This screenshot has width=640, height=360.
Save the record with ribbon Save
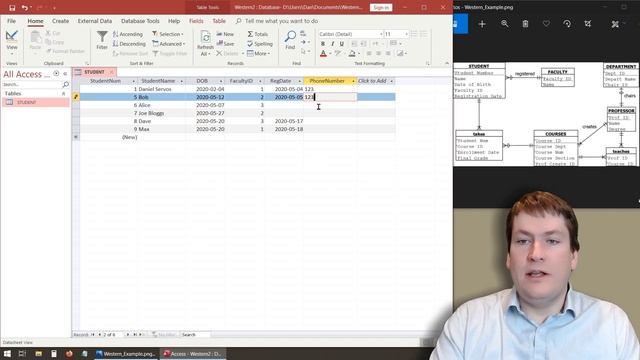[x=225, y=44]
